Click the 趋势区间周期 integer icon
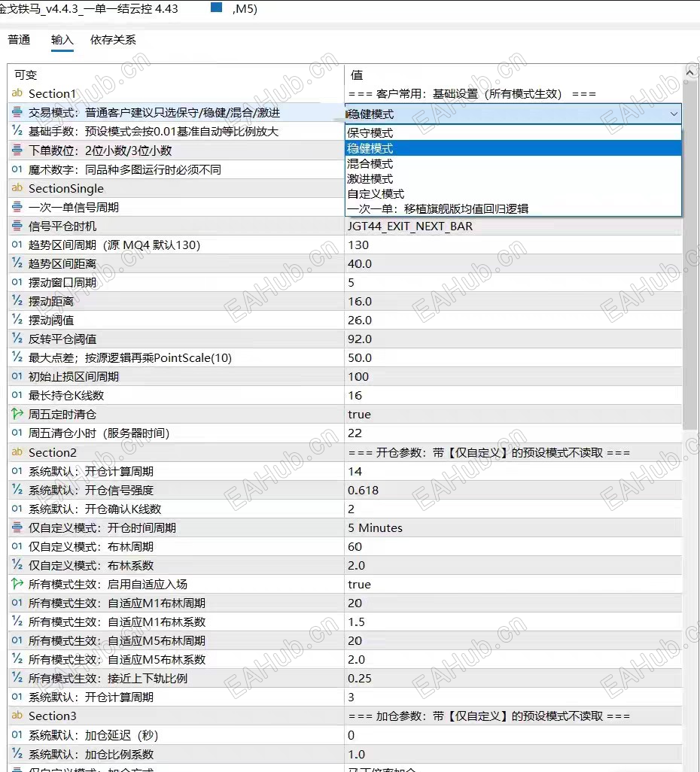Image resolution: width=700 pixels, height=772 pixels. coord(17,245)
